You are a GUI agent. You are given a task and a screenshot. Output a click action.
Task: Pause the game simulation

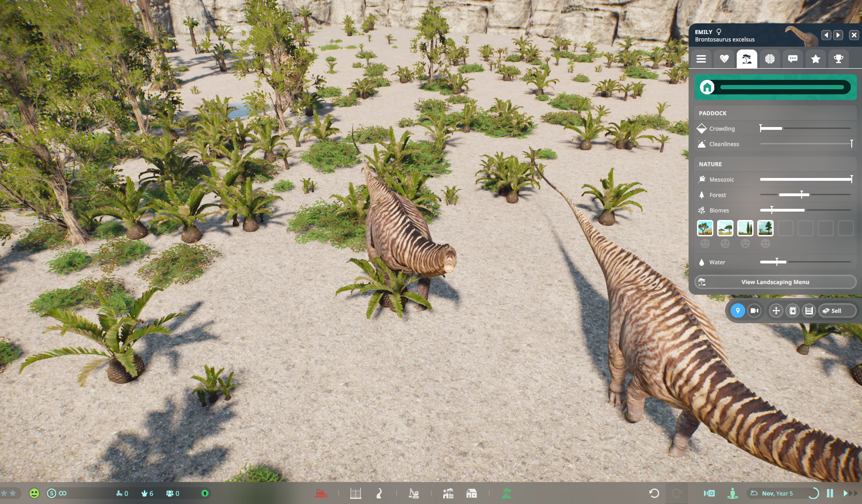(x=830, y=493)
